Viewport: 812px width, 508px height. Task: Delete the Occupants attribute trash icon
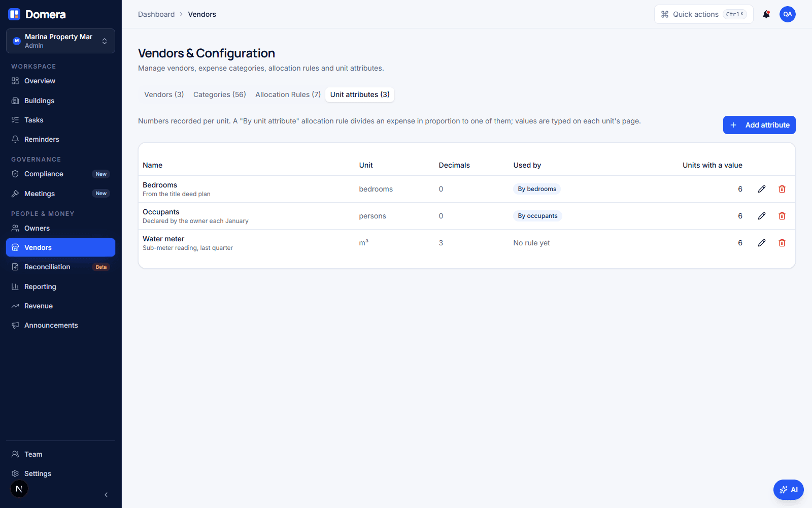click(782, 216)
